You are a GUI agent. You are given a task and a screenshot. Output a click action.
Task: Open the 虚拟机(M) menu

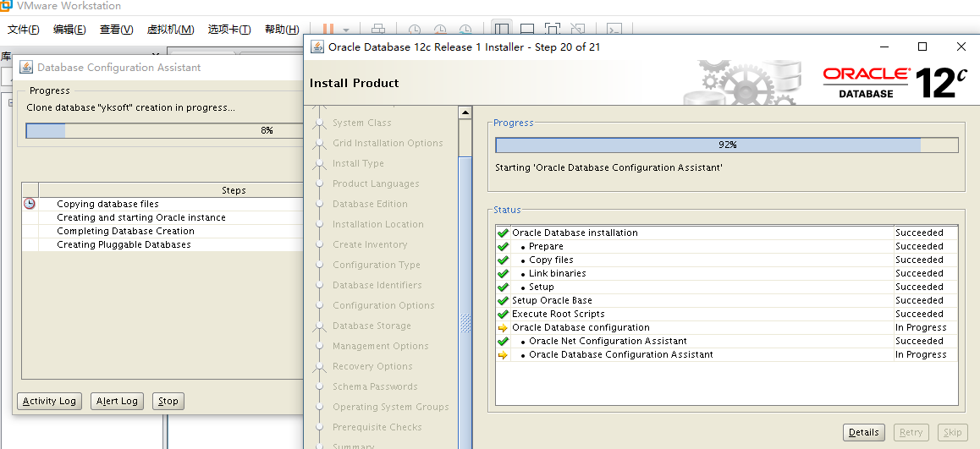point(170,30)
